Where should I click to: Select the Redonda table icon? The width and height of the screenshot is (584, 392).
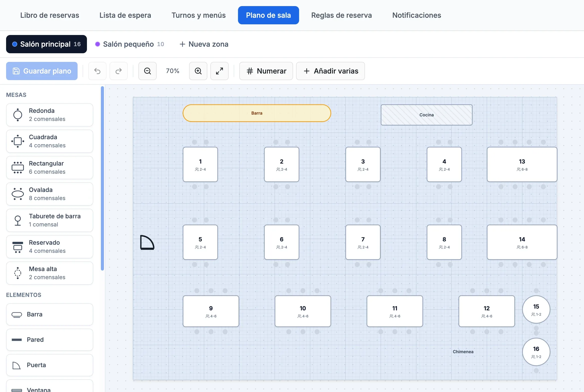point(18,115)
